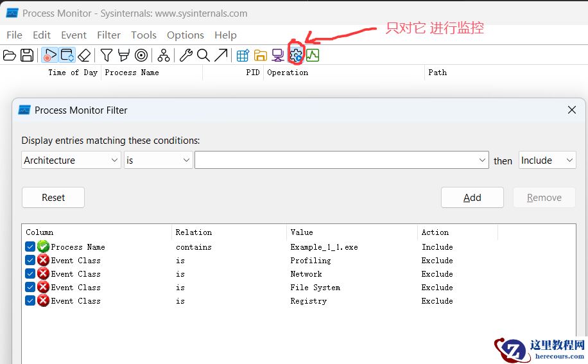This screenshot has height=364, width=588.
Task: Uncheck the Event Class Profiling filter checkbox
Action: (x=30, y=260)
